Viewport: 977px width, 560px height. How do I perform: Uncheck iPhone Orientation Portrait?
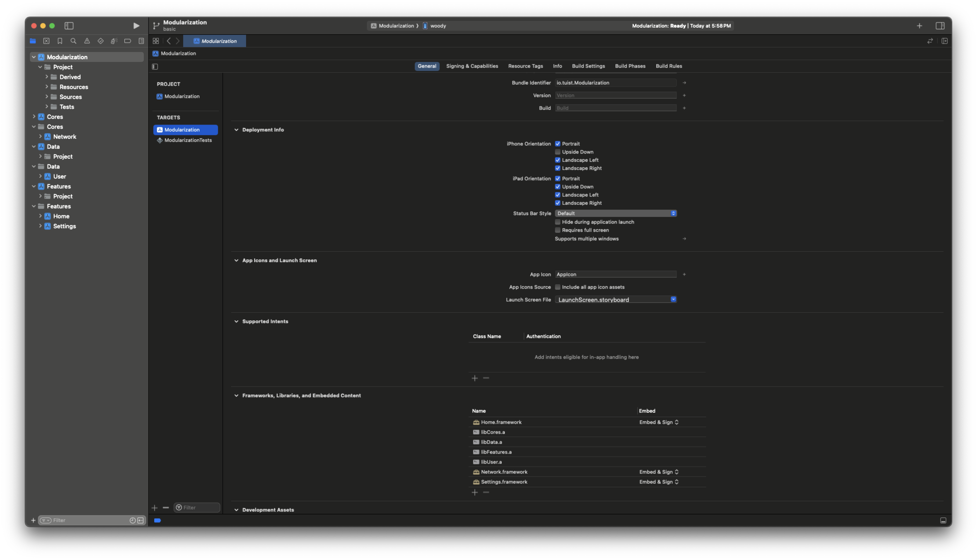point(557,144)
